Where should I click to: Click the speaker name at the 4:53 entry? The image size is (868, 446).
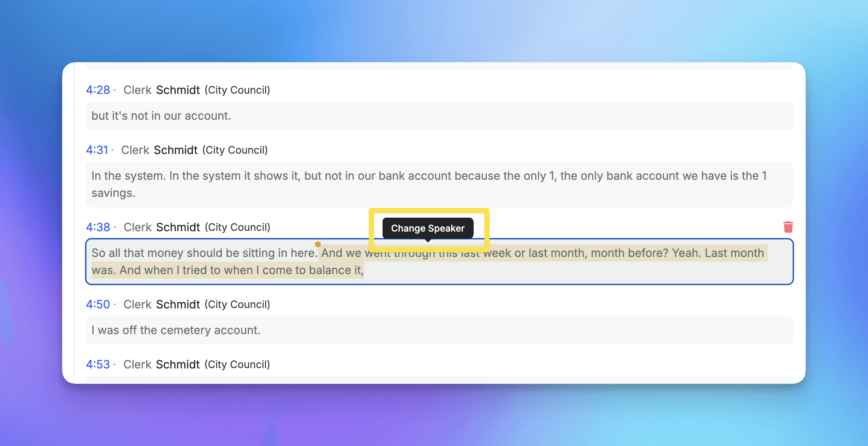point(161,364)
